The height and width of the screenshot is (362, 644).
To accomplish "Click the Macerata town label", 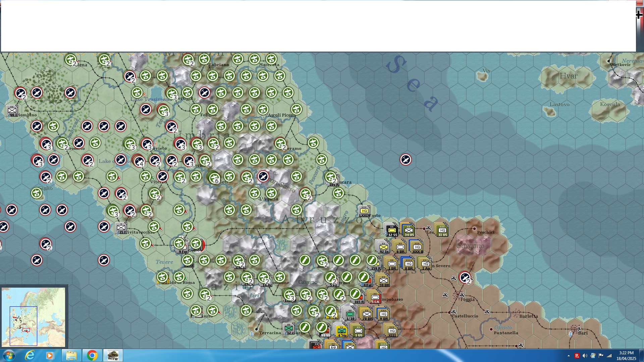I will [x=269, y=65].
